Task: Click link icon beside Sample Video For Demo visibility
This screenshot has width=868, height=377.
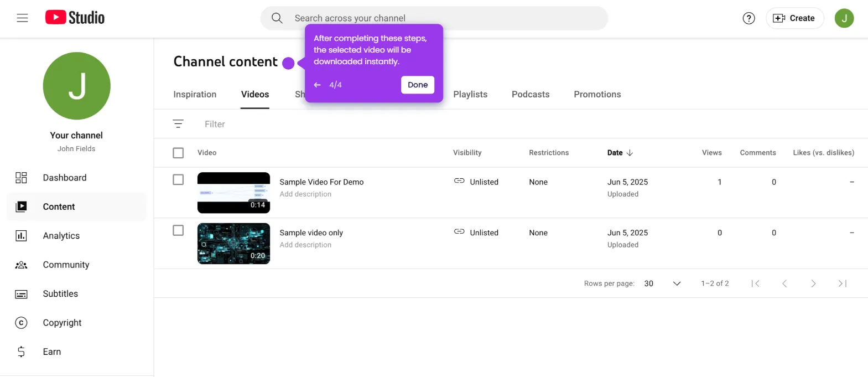Action: click(459, 181)
